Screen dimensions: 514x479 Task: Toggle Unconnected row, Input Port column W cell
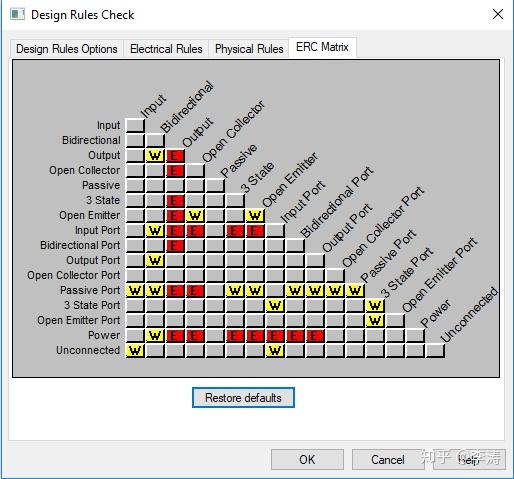(x=275, y=351)
